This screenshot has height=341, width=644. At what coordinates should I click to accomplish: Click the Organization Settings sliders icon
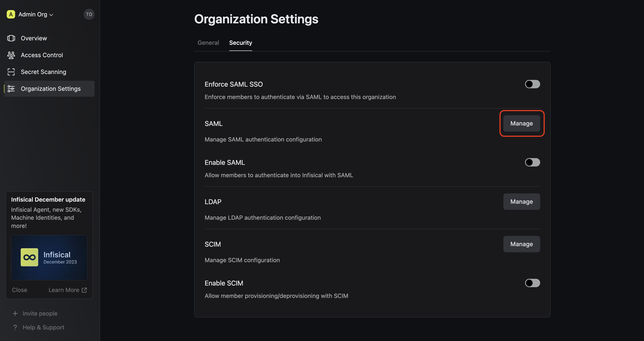pyautogui.click(x=11, y=89)
